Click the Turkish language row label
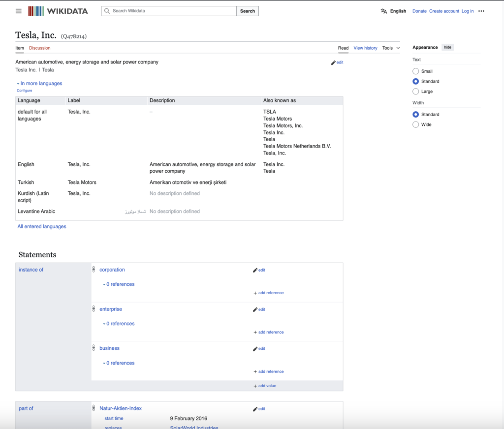The height and width of the screenshot is (429, 504). (x=26, y=182)
